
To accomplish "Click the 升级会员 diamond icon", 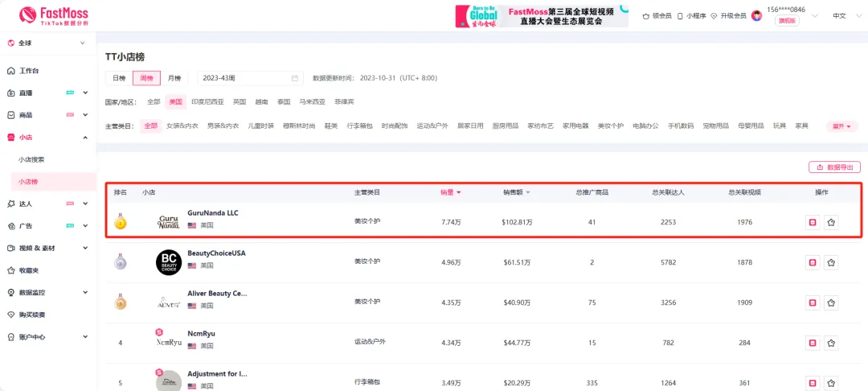I will coord(714,16).
